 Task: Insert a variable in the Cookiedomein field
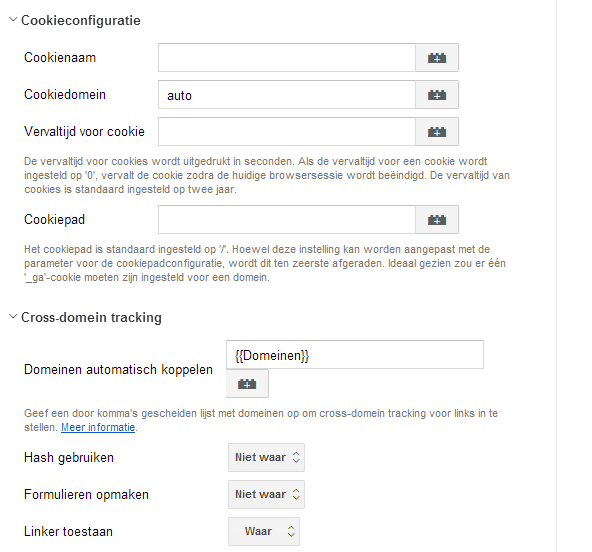click(x=437, y=95)
